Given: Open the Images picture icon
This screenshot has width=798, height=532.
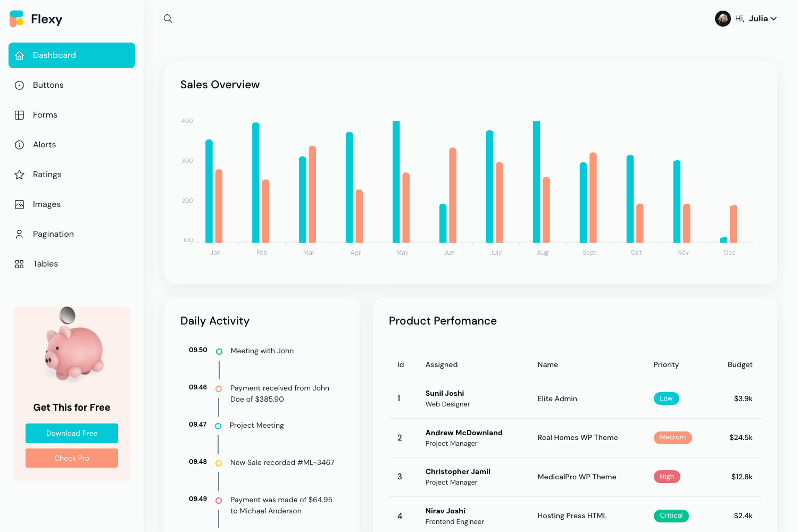Looking at the screenshot, I should point(20,204).
